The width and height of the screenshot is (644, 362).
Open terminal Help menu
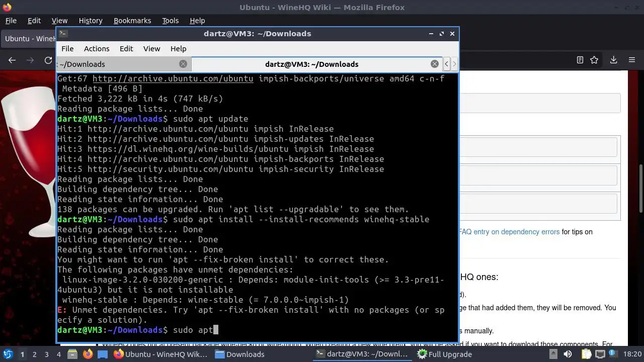(x=178, y=49)
